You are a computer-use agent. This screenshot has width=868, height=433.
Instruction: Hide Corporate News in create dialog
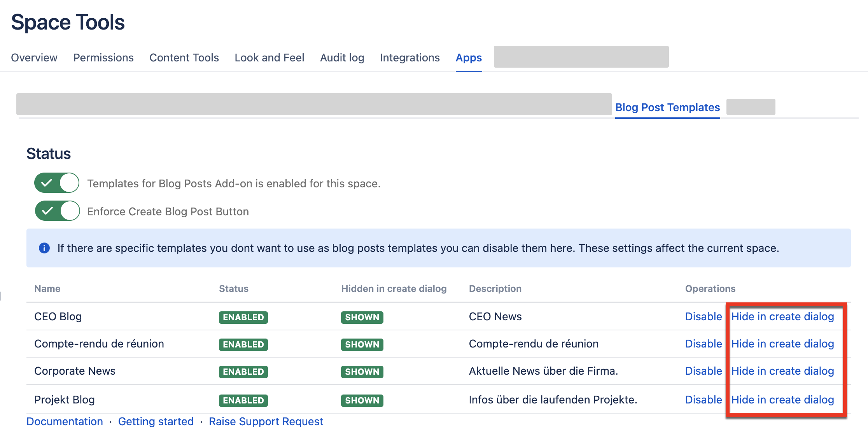[x=782, y=371]
